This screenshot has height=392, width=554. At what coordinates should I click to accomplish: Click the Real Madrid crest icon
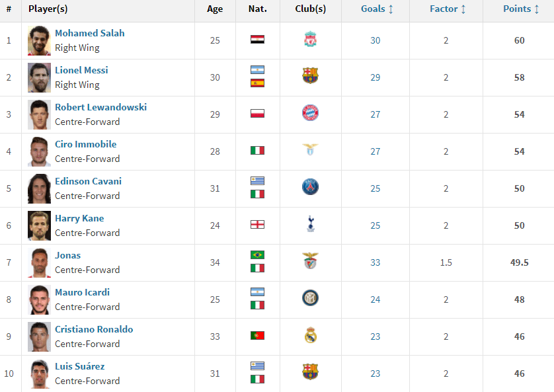coord(310,336)
